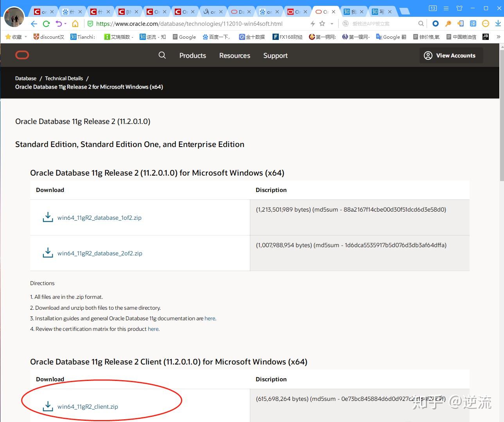Click the browser search input box
Viewport: 504px width, 422px height.
tap(383, 24)
